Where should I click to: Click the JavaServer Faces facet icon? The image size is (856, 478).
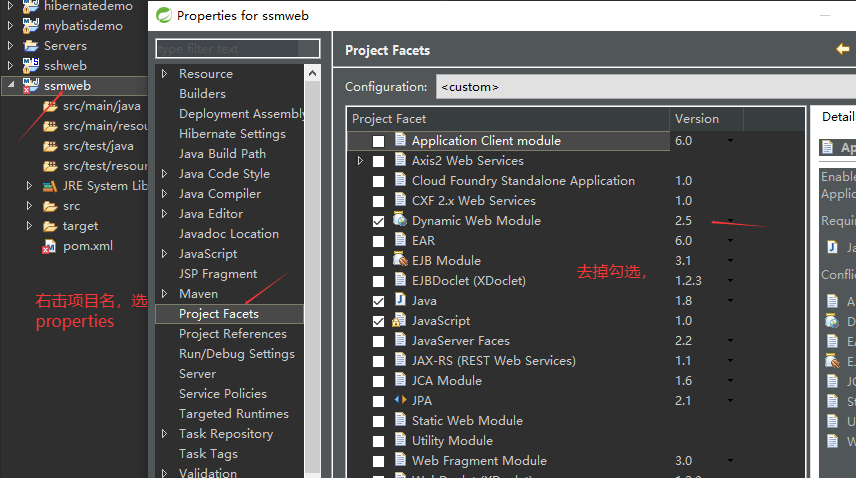point(400,340)
